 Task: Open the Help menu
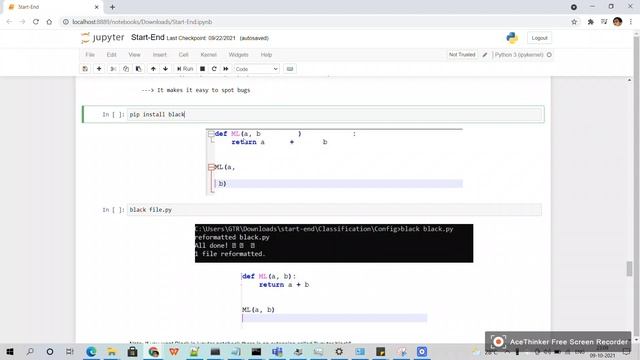point(266,55)
